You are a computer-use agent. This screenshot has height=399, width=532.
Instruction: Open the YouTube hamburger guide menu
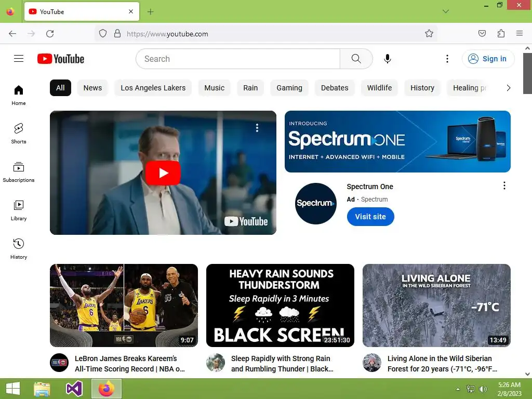[19, 59]
